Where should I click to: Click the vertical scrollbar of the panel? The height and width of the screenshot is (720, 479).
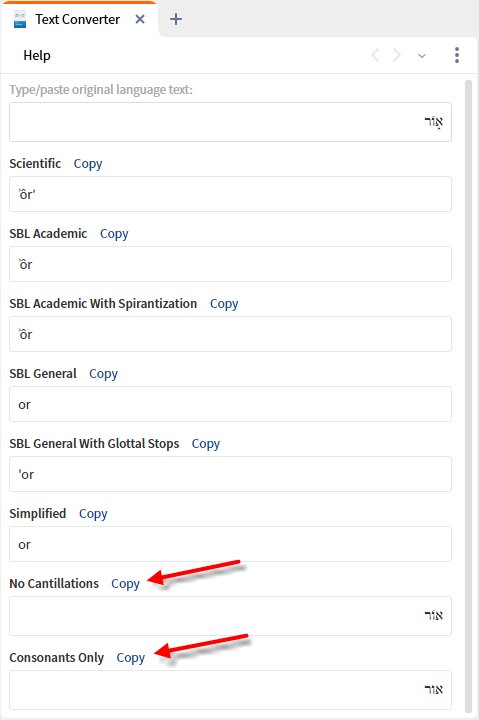(468, 396)
